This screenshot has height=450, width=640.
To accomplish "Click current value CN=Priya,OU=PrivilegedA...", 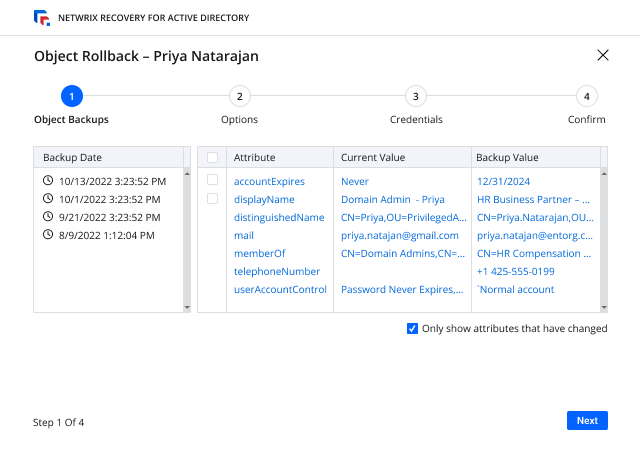I will [404, 217].
